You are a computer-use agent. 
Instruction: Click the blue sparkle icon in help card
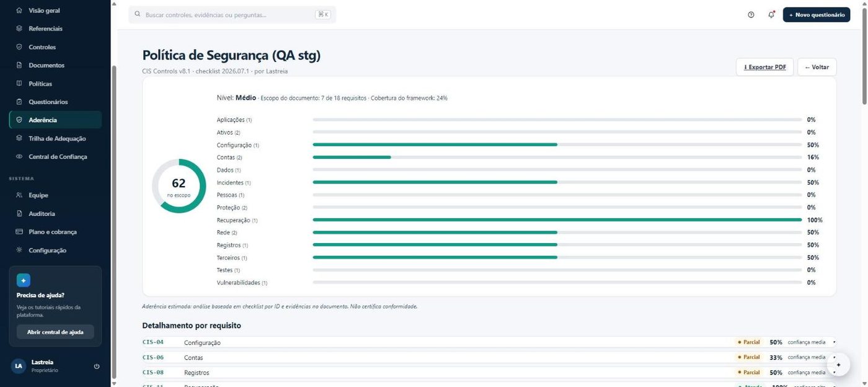click(24, 280)
